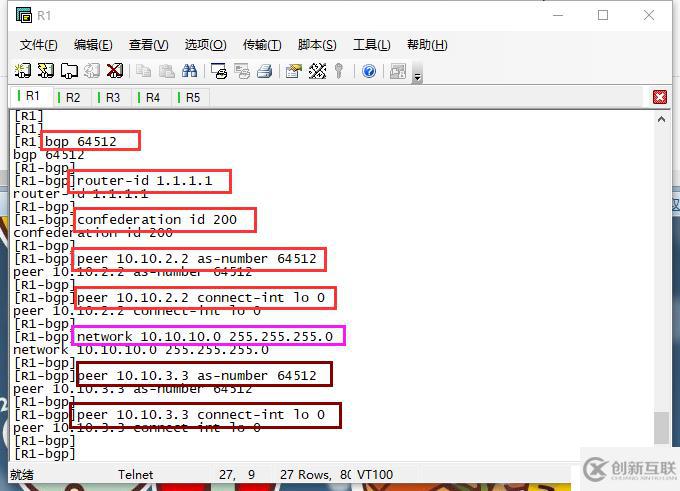Open Session Options toolbar icon
This screenshot has height=491, width=680.
(x=294, y=71)
